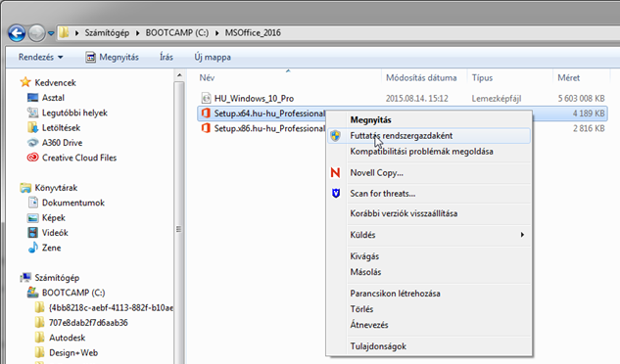
Task: Select HU_Windows_10_Pro disc image file
Action: click(254, 98)
